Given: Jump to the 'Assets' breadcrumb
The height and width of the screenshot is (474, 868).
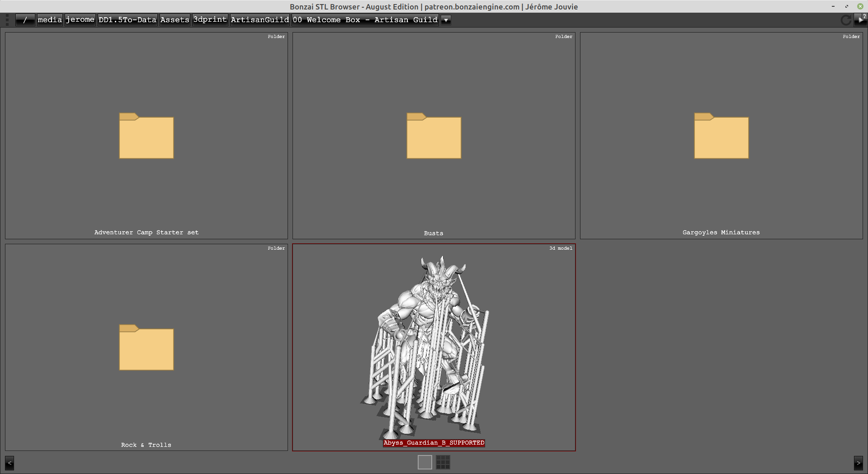Looking at the screenshot, I should [175, 20].
